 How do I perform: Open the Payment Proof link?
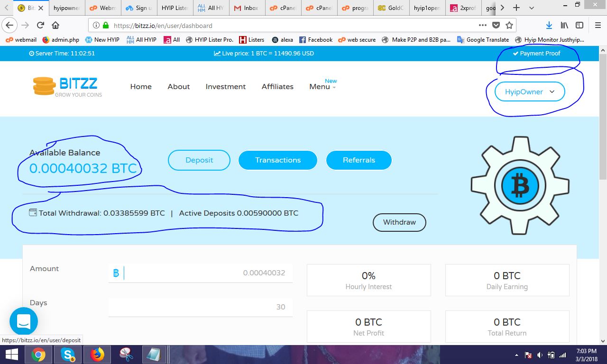[536, 54]
